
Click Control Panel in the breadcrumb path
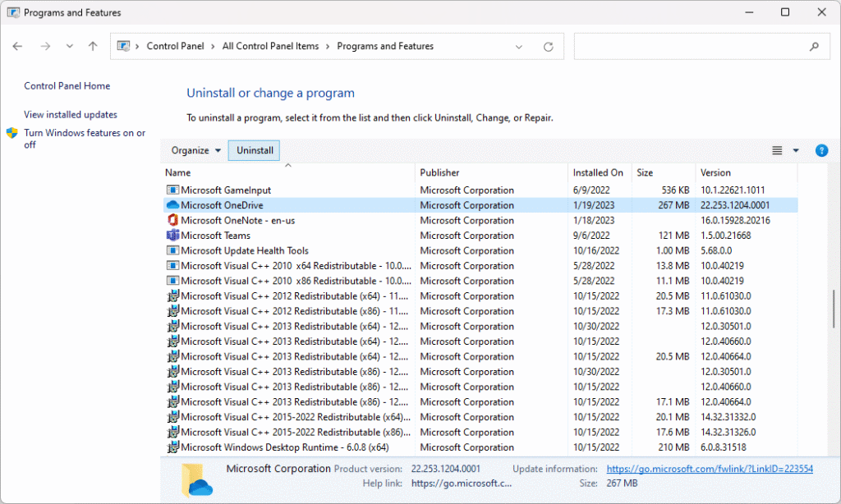click(176, 46)
